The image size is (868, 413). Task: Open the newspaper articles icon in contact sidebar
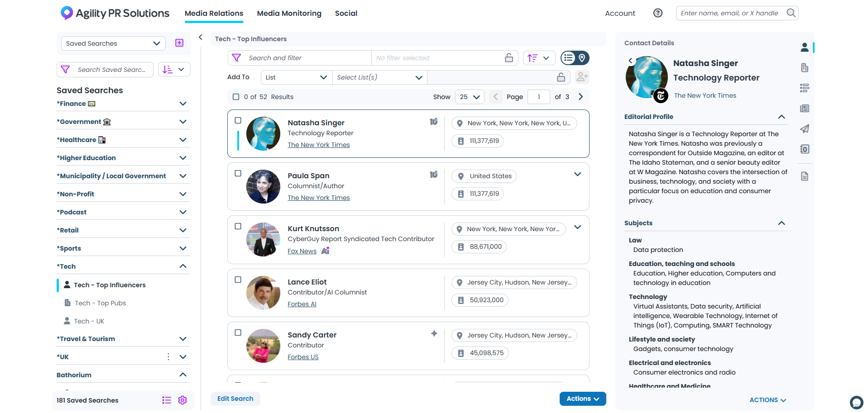click(x=805, y=108)
